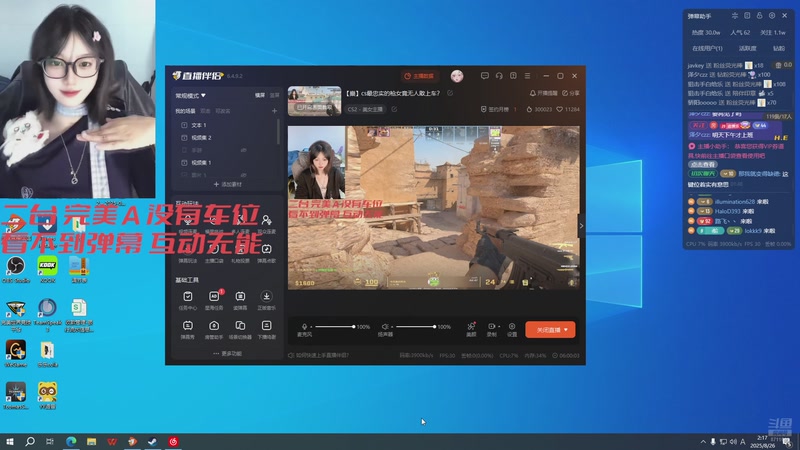This screenshot has height=450, width=800.
Task: Expand 更多功能 for more tools
Action: 228,354
